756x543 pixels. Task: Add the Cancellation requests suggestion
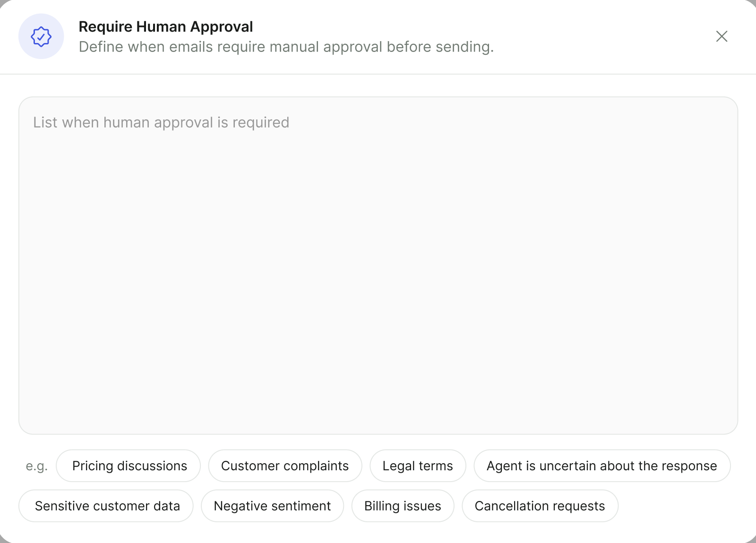pos(540,506)
